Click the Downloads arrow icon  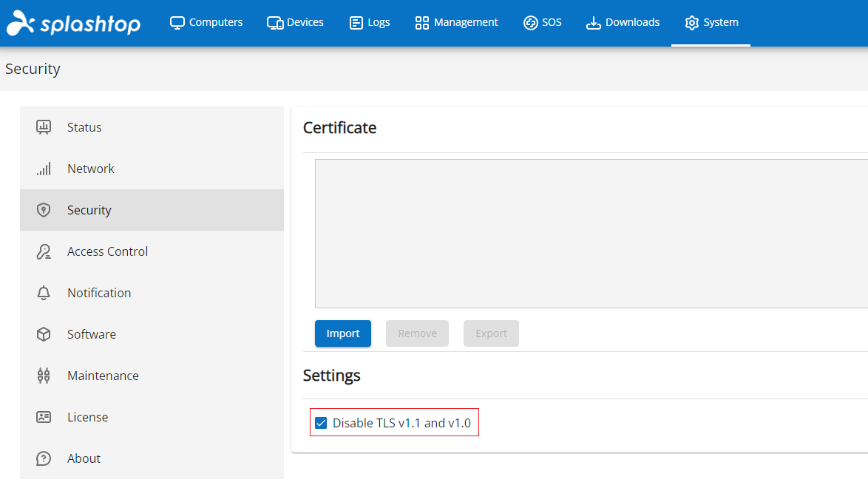coord(594,23)
